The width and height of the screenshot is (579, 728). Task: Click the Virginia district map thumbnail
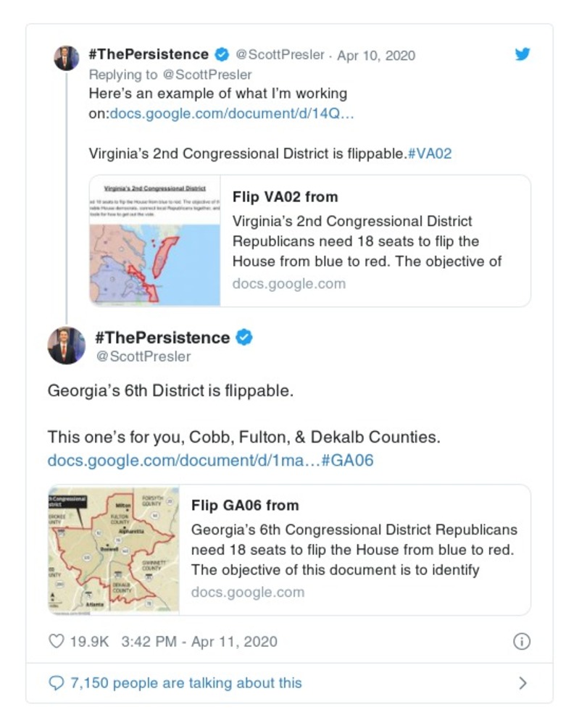pyautogui.click(x=155, y=240)
